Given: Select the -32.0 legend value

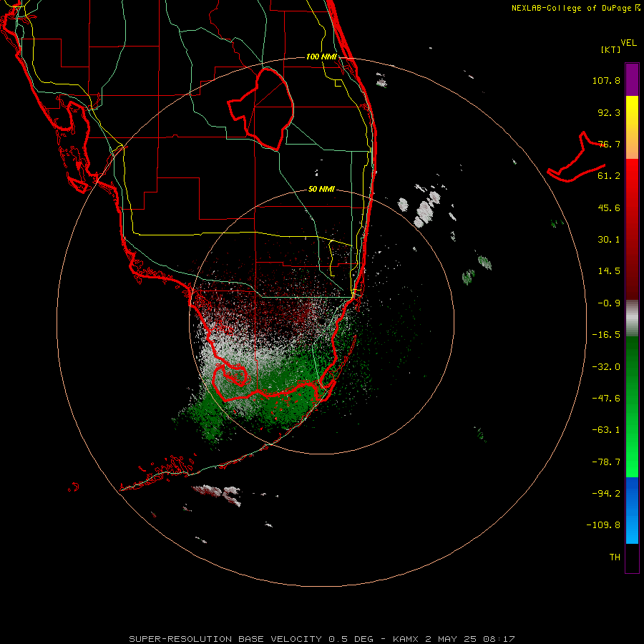Looking at the screenshot, I should [x=606, y=367].
